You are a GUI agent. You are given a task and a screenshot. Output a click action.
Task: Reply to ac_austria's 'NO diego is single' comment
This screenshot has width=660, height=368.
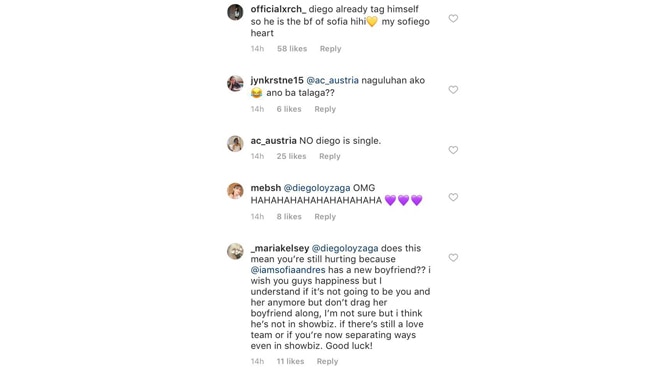coord(330,156)
